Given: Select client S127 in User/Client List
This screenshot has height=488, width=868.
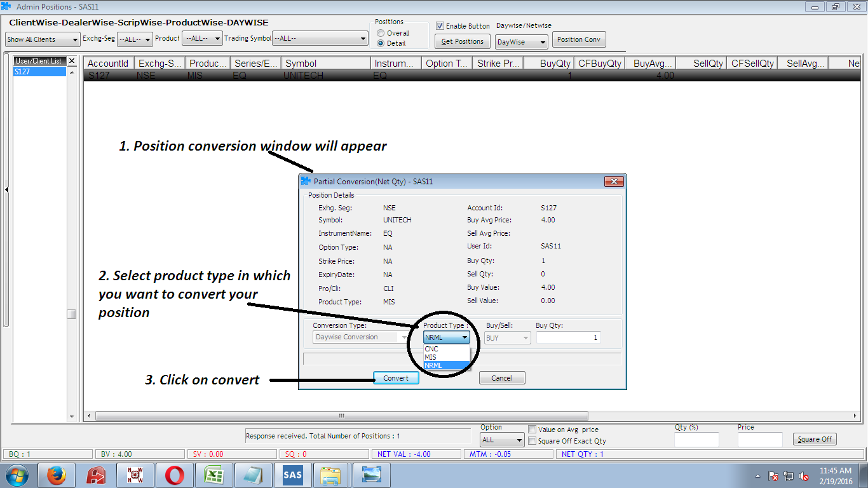Looking at the screenshot, I should [x=39, y=72].
